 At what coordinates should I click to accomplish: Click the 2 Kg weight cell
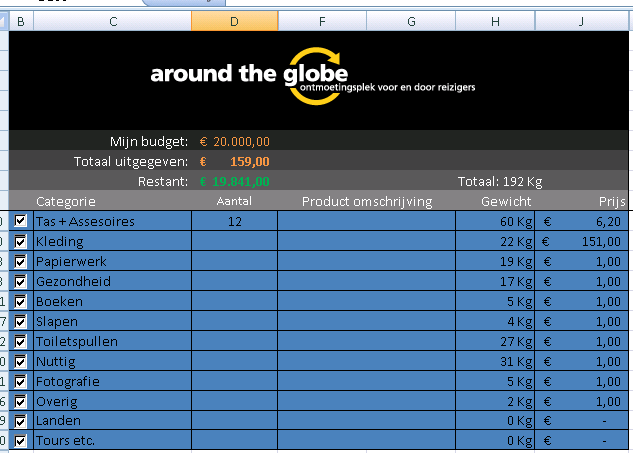(x=495, y=401)
